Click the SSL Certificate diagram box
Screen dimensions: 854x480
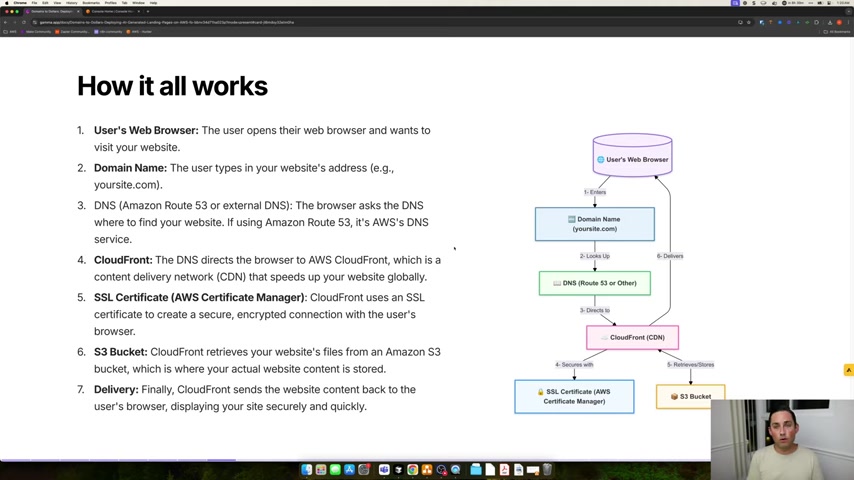click(574, 397)
